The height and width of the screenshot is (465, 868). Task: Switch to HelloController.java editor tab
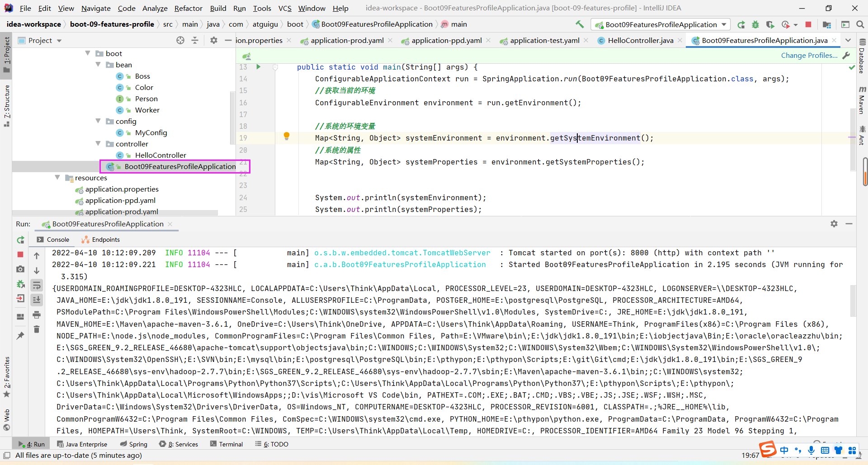pyautogui.click(x=640, y=40)
